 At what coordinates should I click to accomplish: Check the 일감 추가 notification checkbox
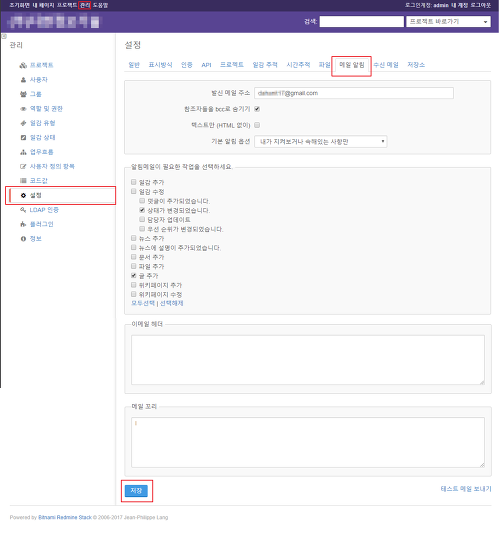point(133,182)
